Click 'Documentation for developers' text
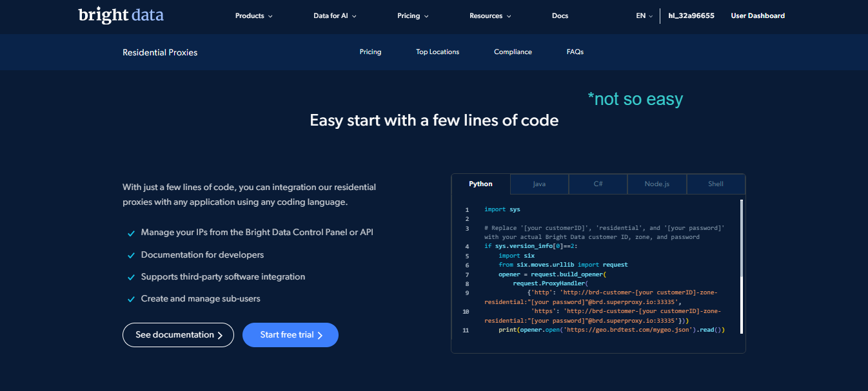The height and width of the screenshot is (391, 868). coord(202,255)
